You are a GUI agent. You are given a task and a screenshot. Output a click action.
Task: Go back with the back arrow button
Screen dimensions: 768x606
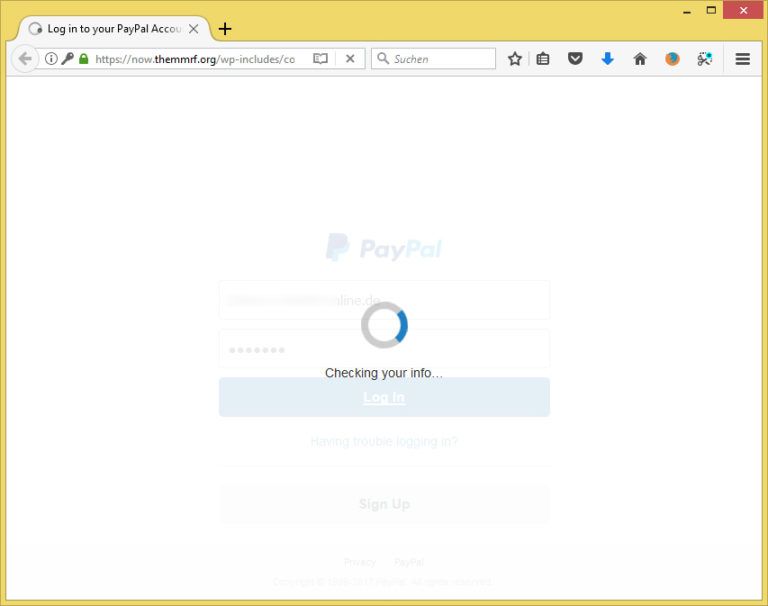click(24, 59)
